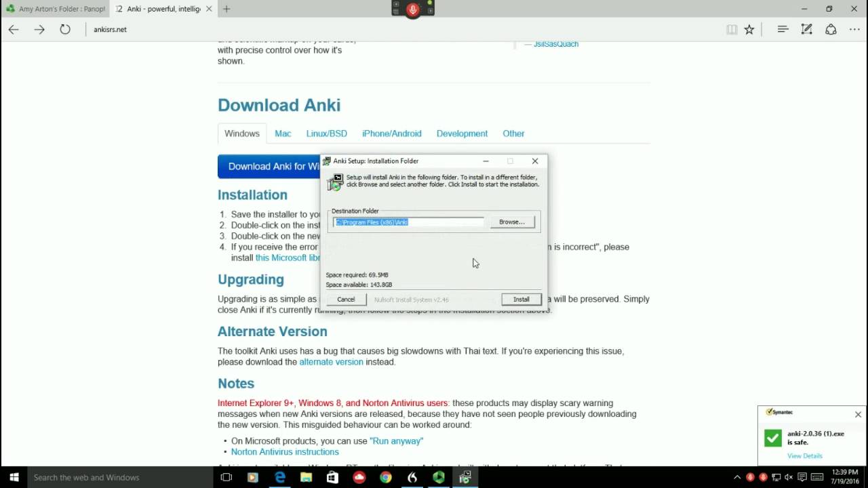Click the JsilSasQuach link
868x488 pixels.
click(x=556, y=44)
